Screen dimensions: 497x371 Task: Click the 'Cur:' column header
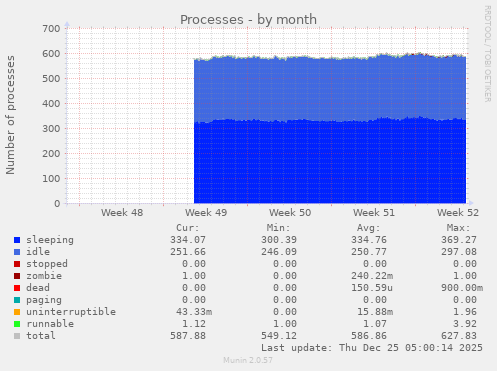[x=188, y=228]
